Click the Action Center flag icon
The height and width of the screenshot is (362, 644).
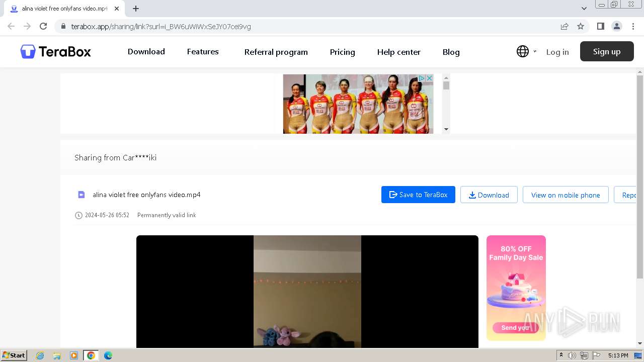(596, 355)
